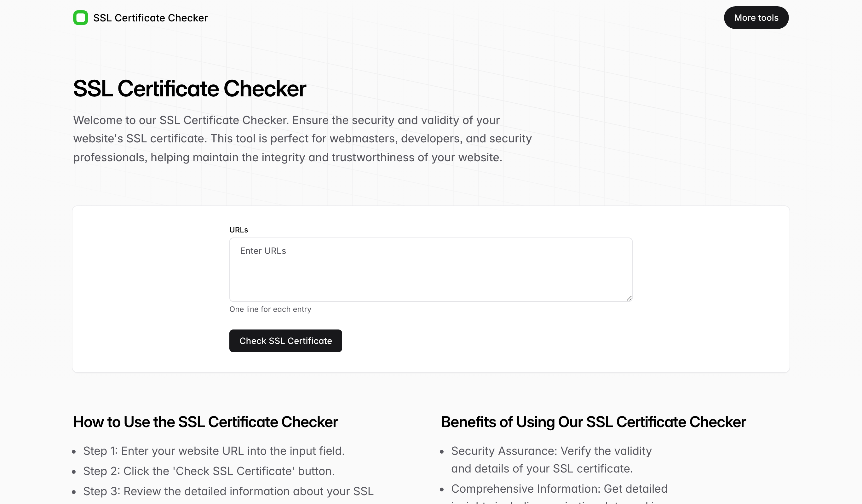Click the bullet beside Security Assurance
The height and width of the screenshot is (504, 862).
pyautogui.click(x=442, y=452)
